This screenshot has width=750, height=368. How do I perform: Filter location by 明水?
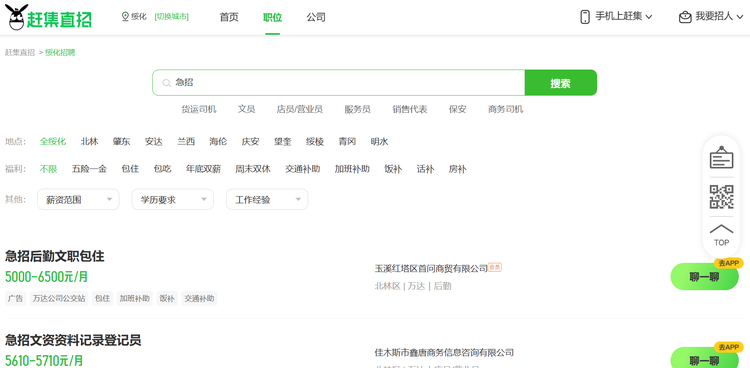click(379, 142)
